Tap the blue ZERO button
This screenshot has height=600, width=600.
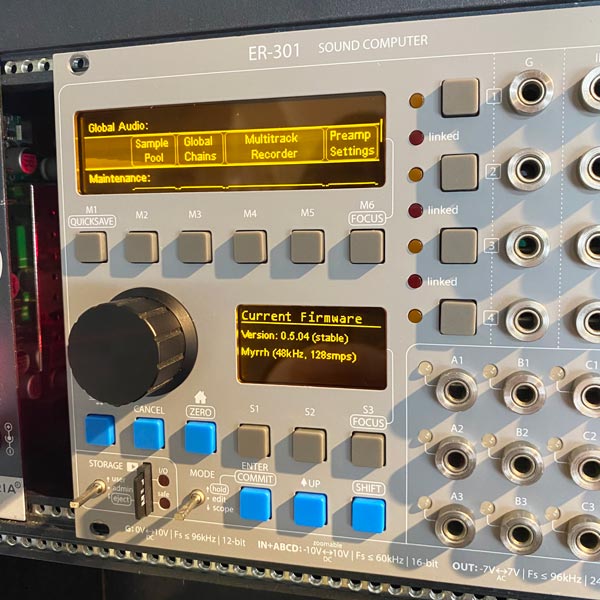(200, 437)
